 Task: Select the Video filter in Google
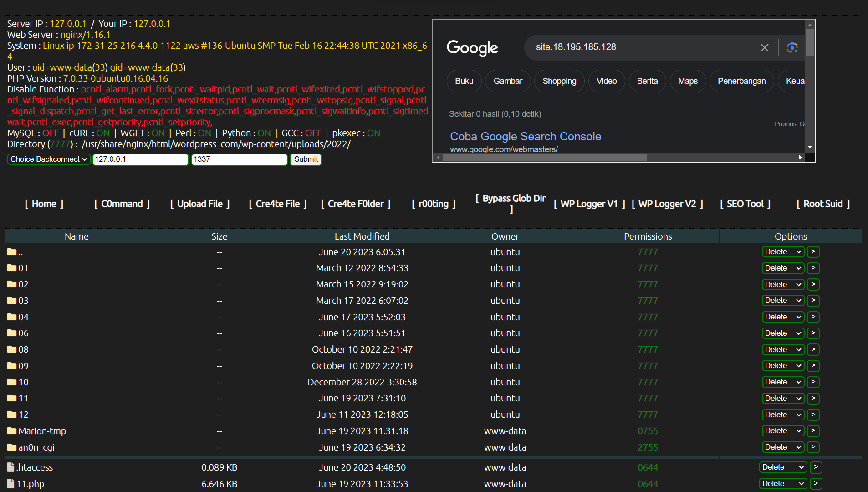click(607, 81)
